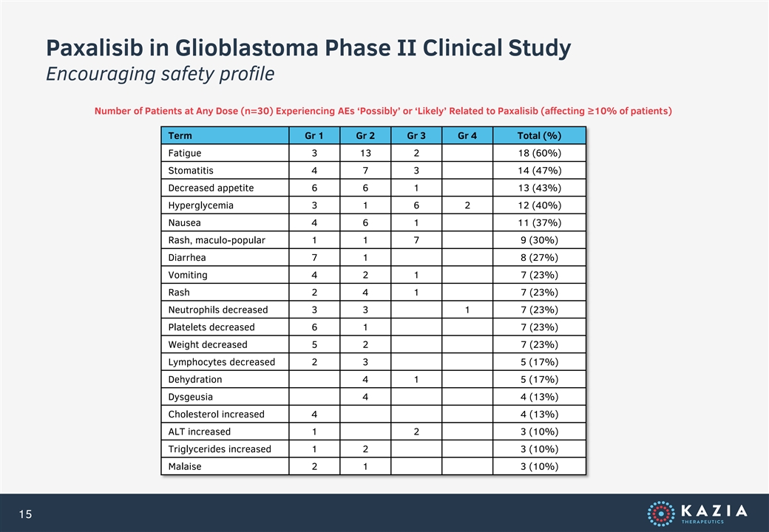Click the Gr 4 value '2' for Hyperglycemia

[467, 205]
